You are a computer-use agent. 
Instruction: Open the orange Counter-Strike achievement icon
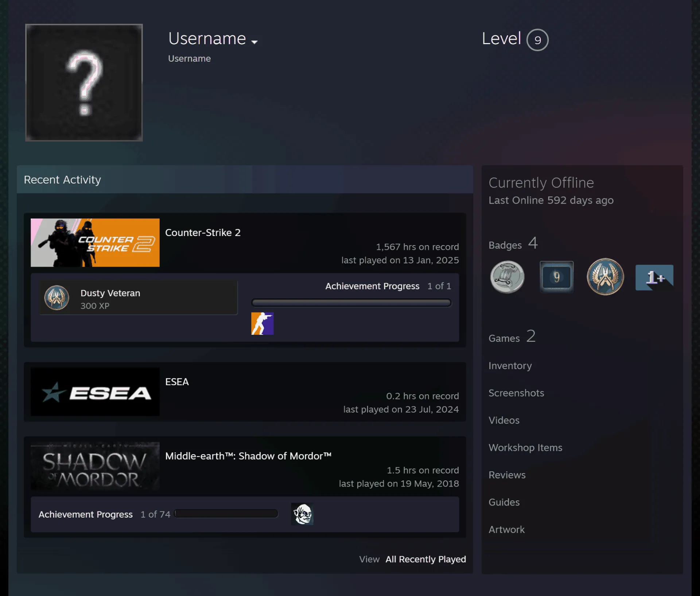click(x=262, y=324)
